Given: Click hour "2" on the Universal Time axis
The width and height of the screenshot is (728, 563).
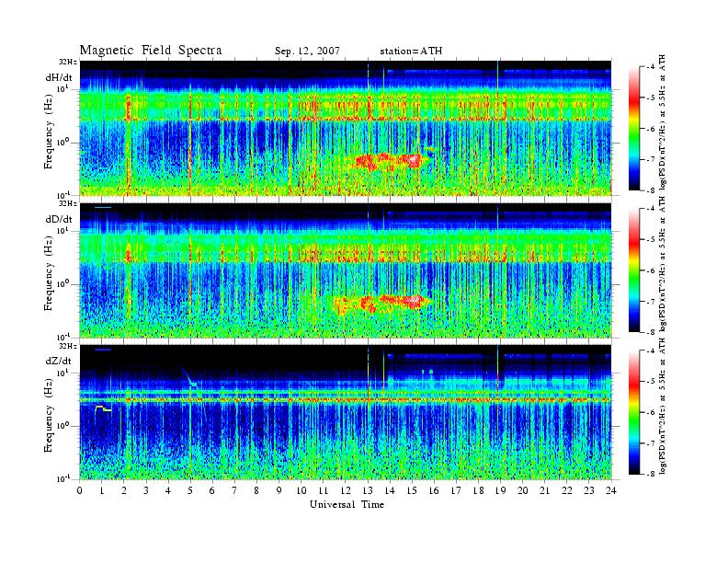Looking at the screenshot, I should tap(124, 491).
